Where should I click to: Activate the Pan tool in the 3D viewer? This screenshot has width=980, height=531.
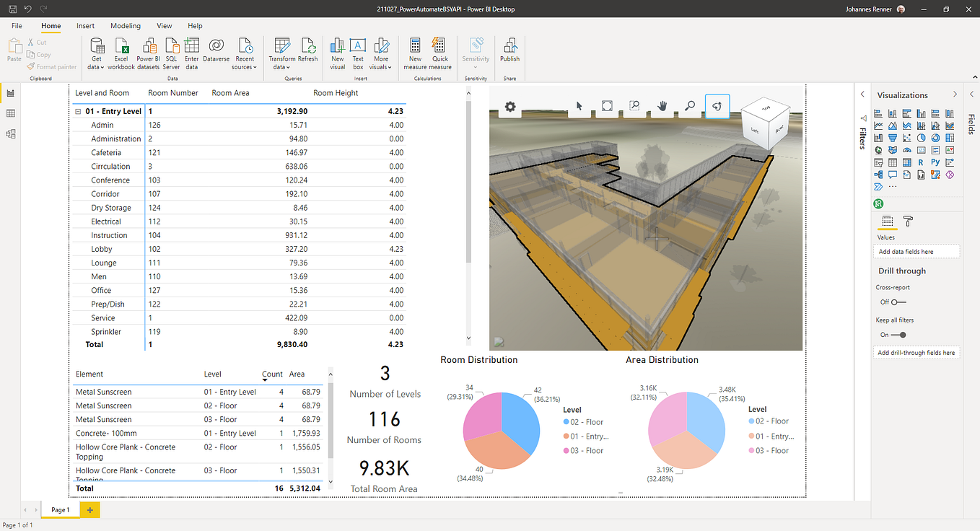(662, 106)
